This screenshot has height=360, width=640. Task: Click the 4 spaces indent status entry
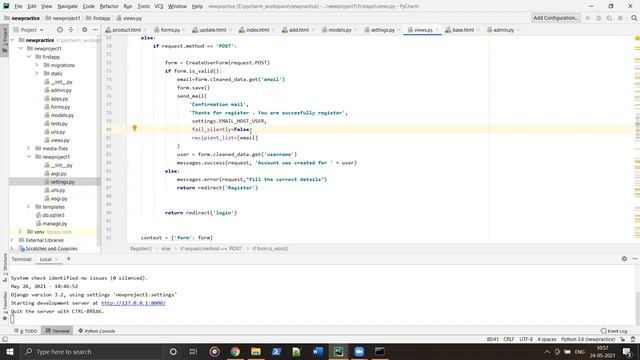tap(547, 339)
